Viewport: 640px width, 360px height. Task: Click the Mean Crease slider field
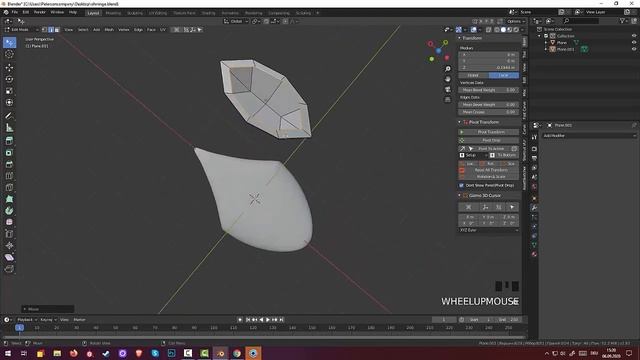coord(489,112)
